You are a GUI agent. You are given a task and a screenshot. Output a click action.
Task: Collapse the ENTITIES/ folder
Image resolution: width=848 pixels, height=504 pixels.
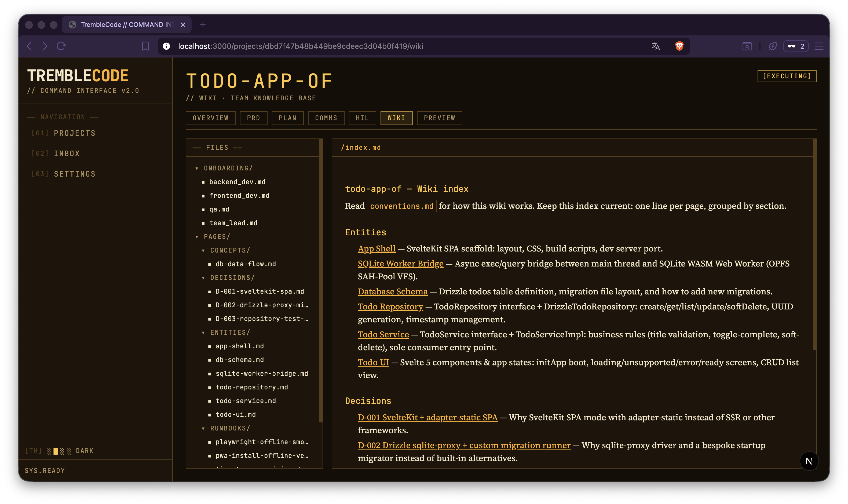click(226, 333)
